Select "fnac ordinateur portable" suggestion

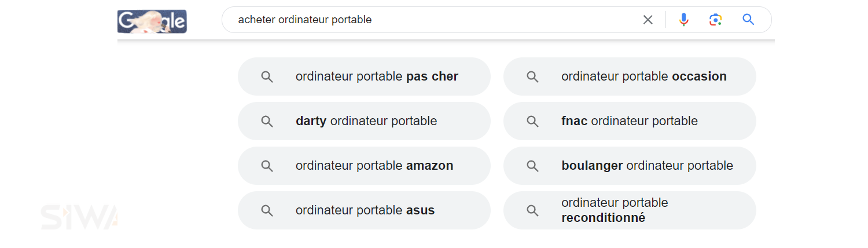(x=630, y=121)
